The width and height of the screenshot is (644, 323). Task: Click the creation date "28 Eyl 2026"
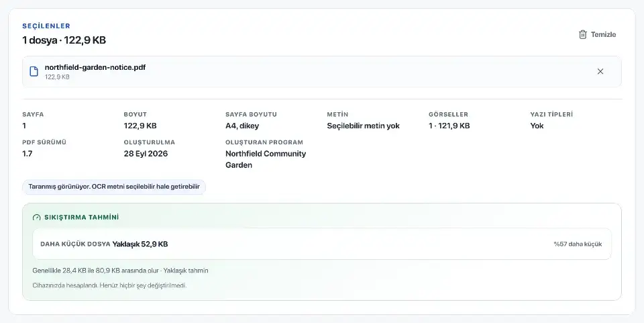tap(146, 154)
